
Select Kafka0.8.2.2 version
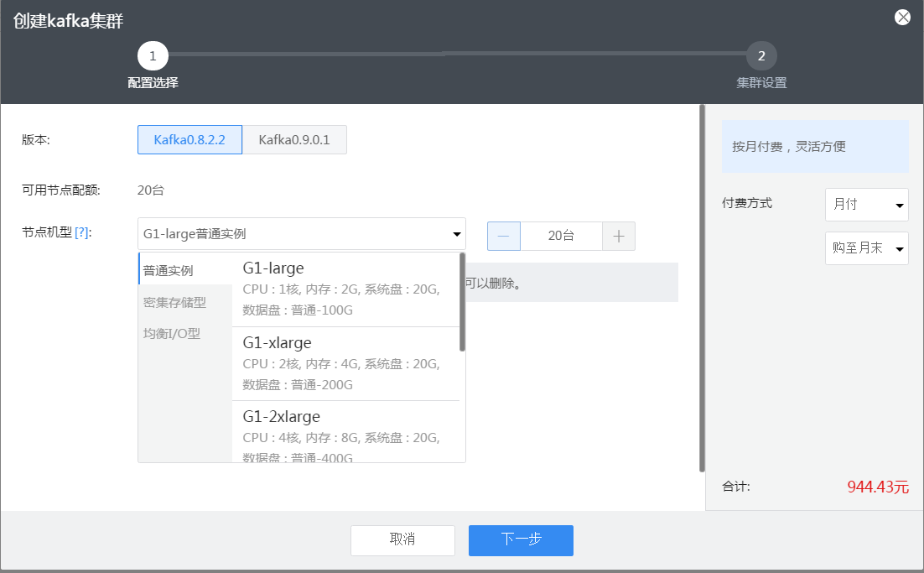pyautogui.click(x=189, y=140)
